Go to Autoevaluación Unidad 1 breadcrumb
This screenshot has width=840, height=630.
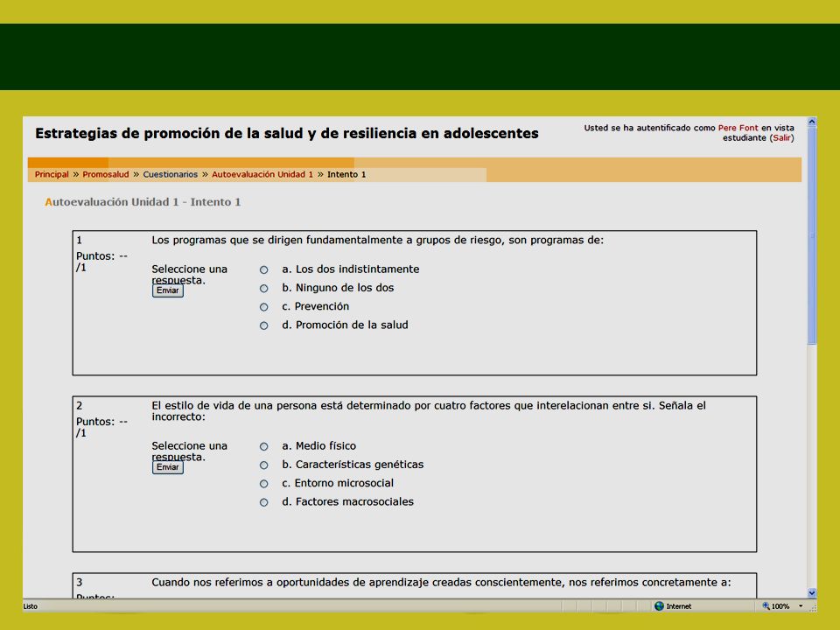click(x=262, y=175)
